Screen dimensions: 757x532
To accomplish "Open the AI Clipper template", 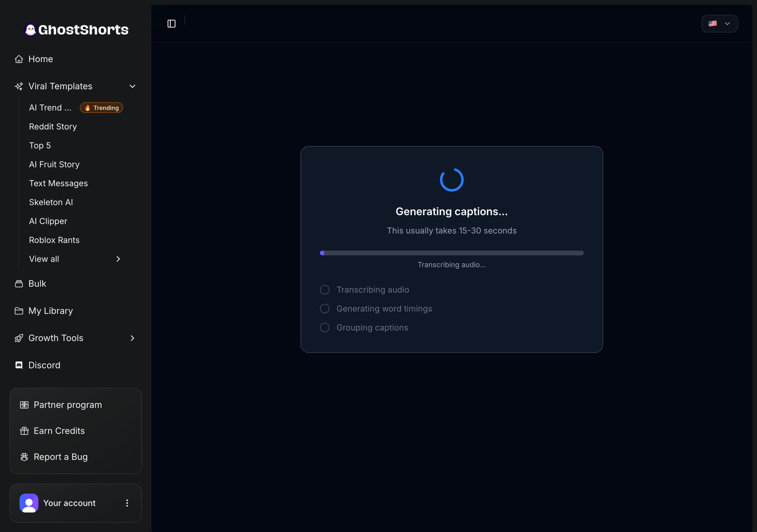I will point(48,221).
